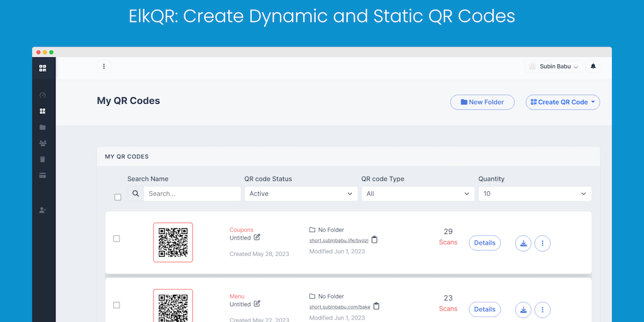Image resolution: width=644 pixels, height=322 pixels.
Task: Open the dashboard gauge icon in sidebar
Action: point(43,96)
